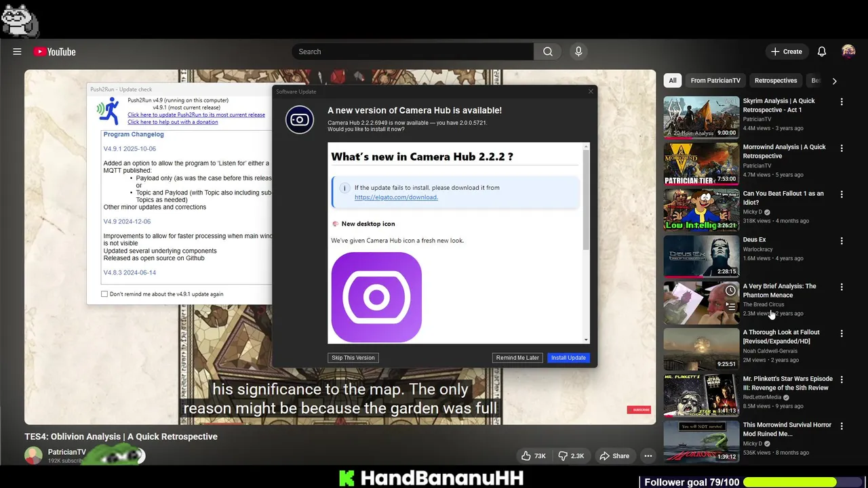Image resolution: width=868 pixels, height=488 pixels.
Task: Click the Micky D verified badge under Fallout 1
Action: 768,212
